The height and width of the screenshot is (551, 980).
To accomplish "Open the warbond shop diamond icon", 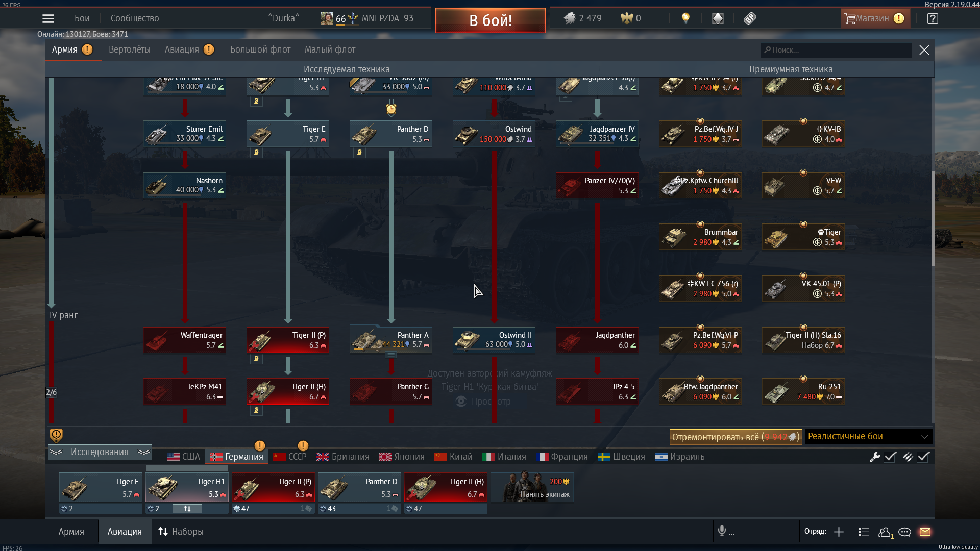I will tap(718, 19).
